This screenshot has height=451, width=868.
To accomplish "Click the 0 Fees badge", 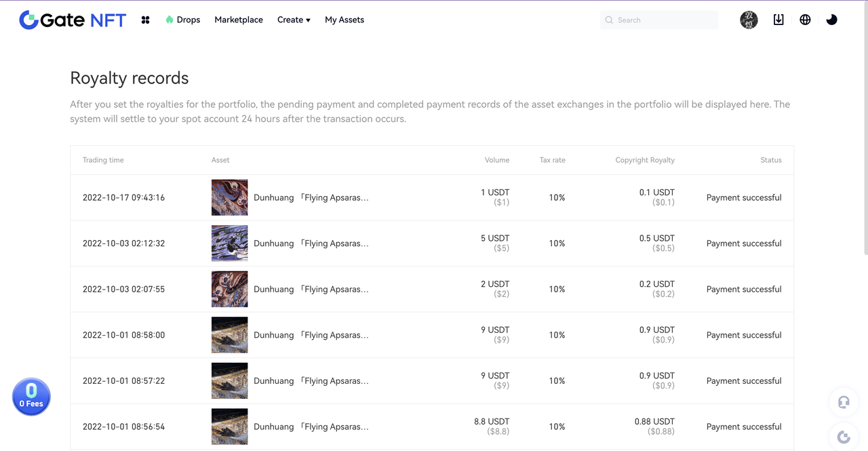I will tap(31, 397).
